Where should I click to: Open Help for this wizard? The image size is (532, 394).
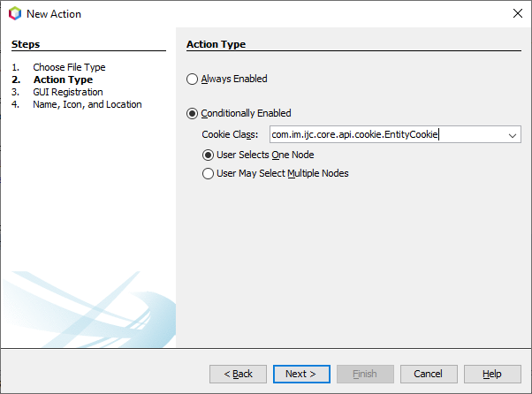492,374
